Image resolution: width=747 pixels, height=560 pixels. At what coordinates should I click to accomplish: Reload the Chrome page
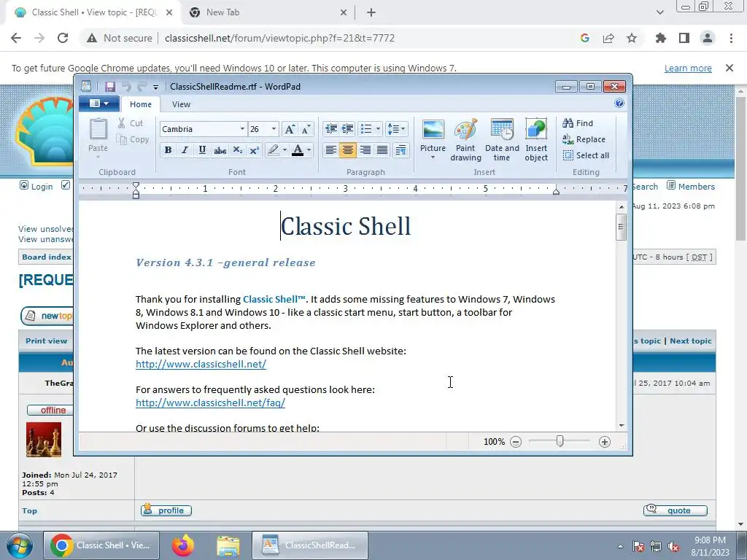[x=63, y=38]
